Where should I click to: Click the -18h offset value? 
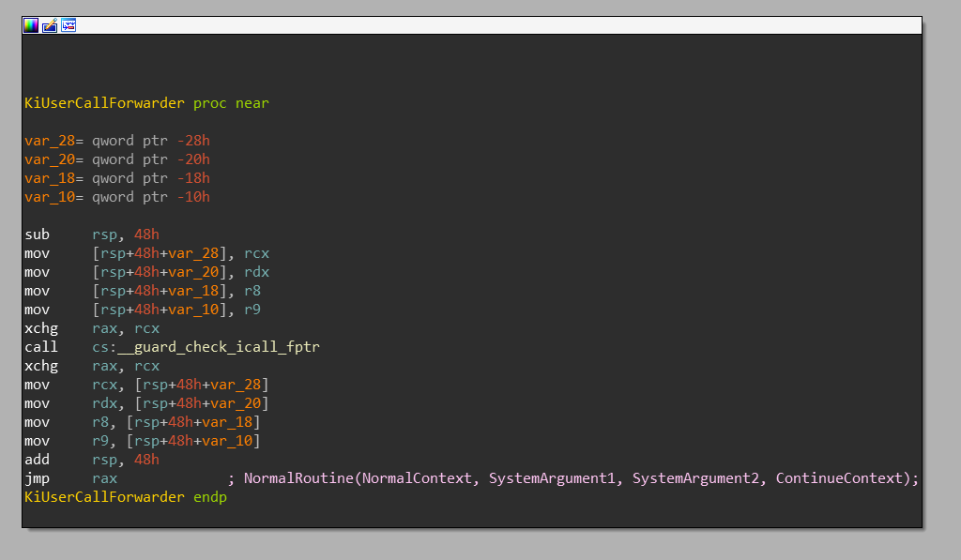tap(193, 178)
